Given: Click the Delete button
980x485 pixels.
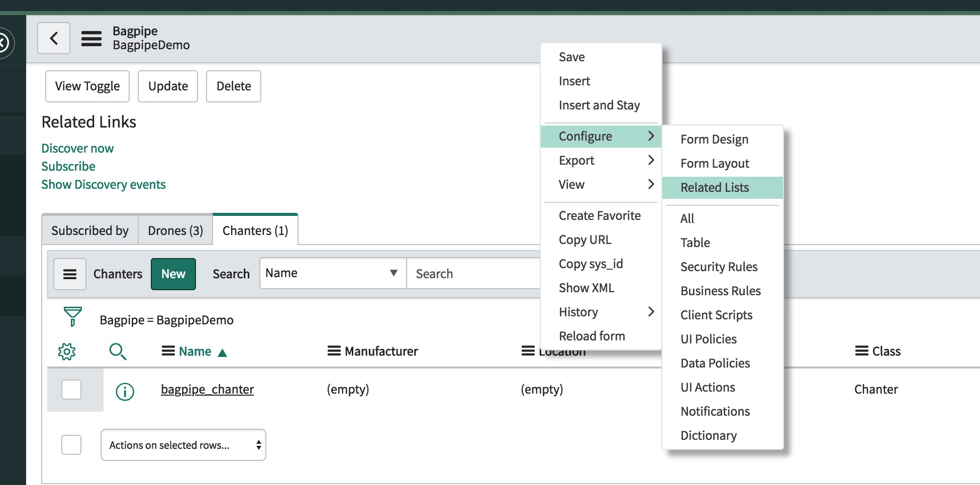Looking at the screenshot, I should tap(234, 86).
